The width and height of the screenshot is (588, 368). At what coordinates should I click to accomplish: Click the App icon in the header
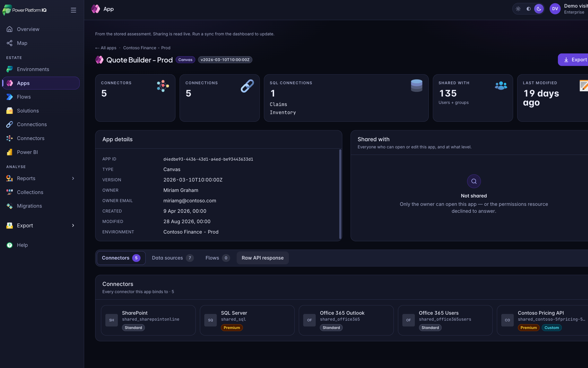point(96,9)
